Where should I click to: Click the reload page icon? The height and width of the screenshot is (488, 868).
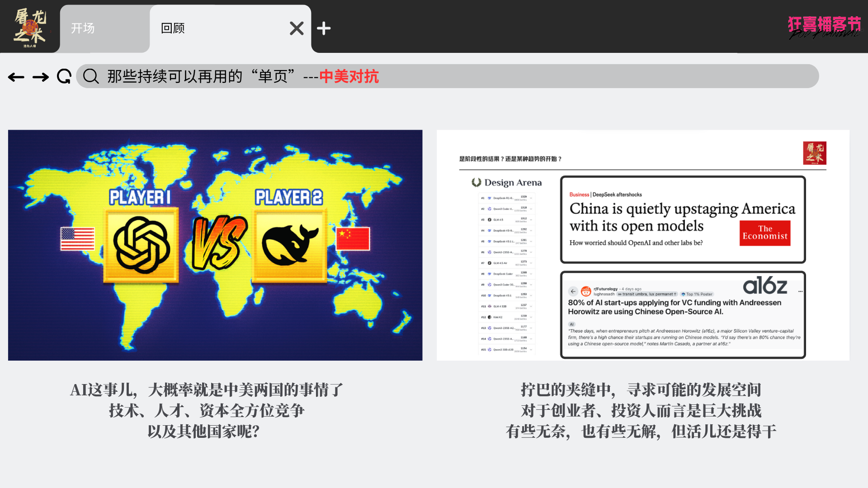(64, 76)
